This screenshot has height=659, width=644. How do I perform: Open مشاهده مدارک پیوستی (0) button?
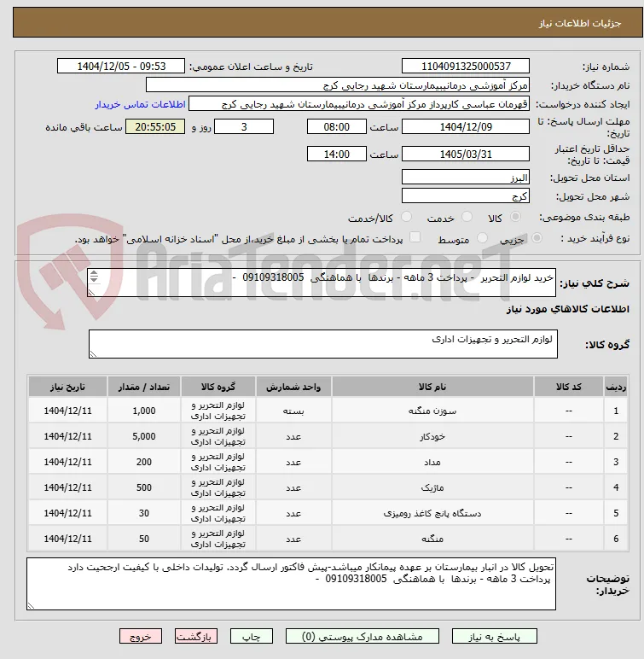pyautogui.click(x=363, y=636)
